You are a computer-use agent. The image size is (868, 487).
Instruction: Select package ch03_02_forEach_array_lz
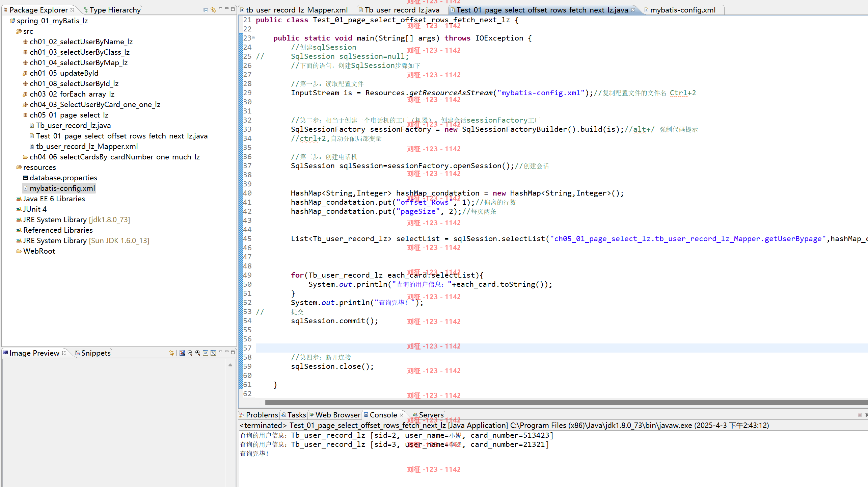coord(69,94)
